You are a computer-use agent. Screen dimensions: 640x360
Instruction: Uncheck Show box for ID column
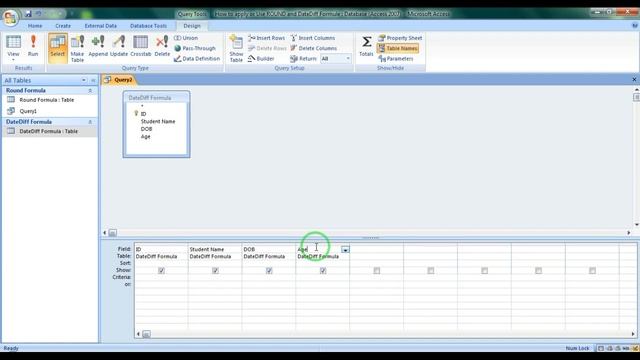pyautogui.click(x=161, y=271)
